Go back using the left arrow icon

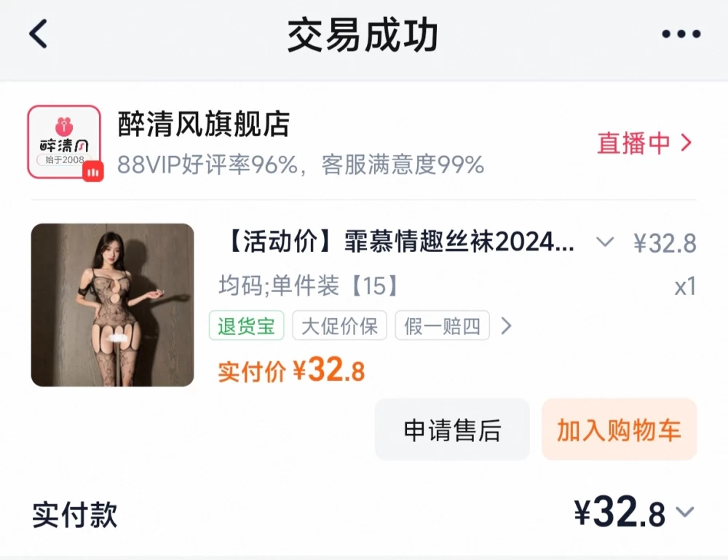38,33
